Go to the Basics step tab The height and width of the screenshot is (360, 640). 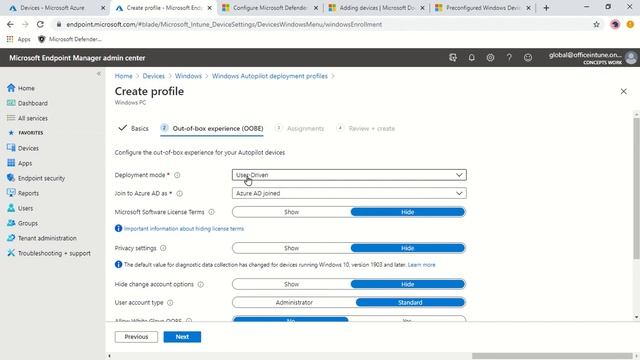[133, 128]
